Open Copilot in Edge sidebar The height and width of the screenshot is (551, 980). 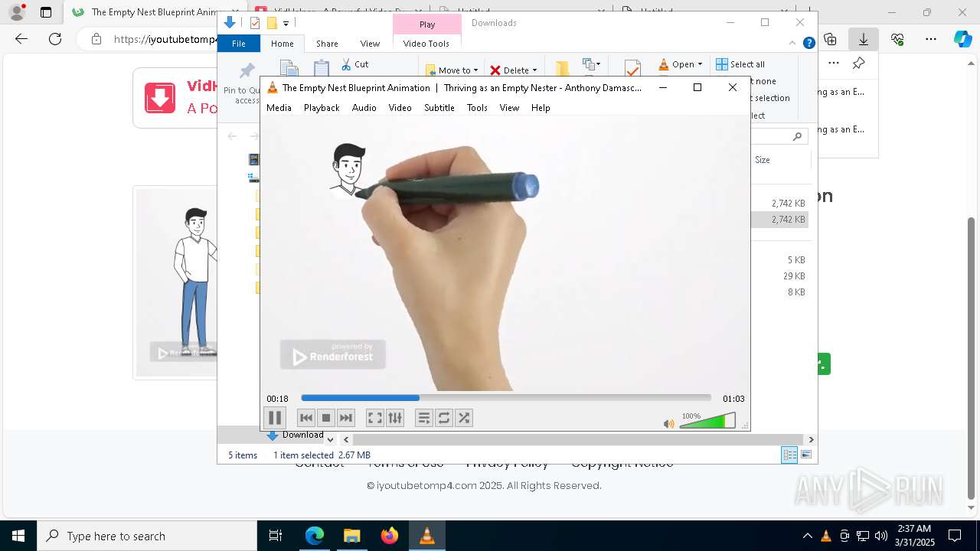click(962, 39)
